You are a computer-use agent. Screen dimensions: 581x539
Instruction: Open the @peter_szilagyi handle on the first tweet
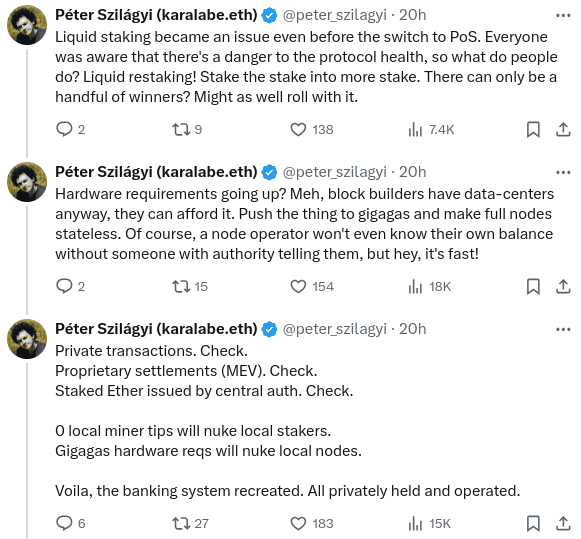coord(335,15)
